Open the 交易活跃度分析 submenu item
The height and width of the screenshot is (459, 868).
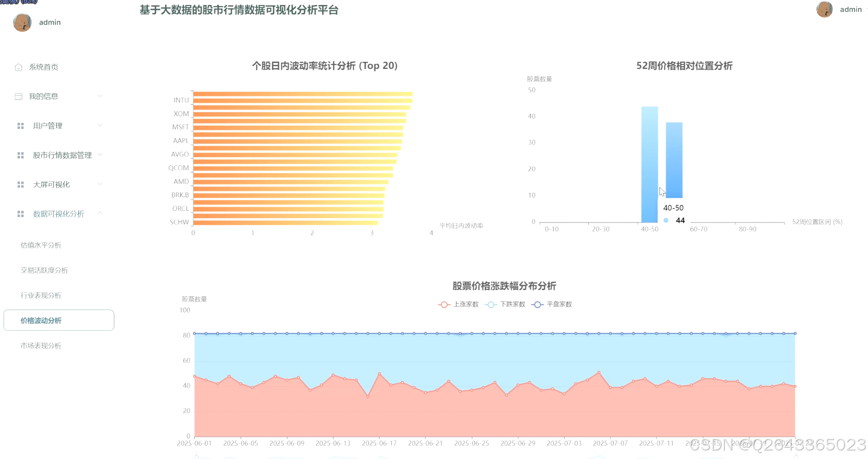44,270
